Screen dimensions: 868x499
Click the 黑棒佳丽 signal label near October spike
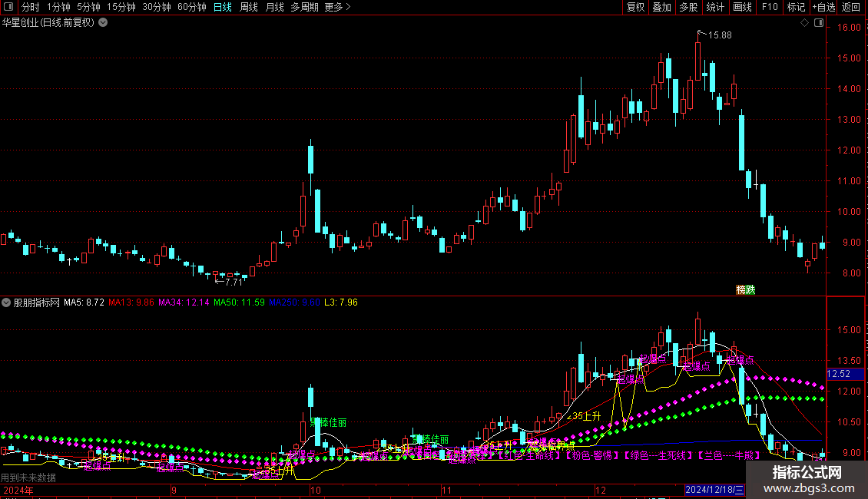[328, 423]
